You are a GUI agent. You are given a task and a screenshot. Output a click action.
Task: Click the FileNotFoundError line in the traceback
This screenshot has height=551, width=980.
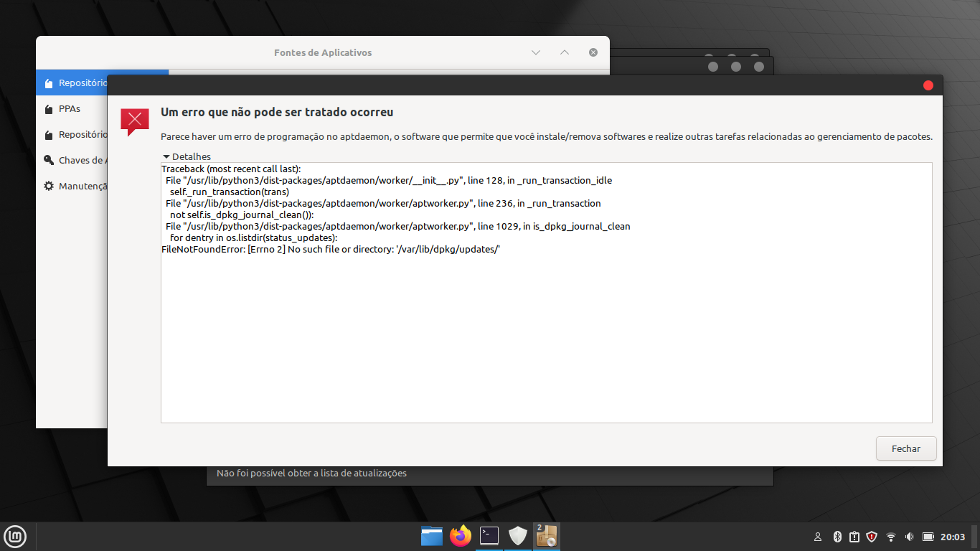[x=331, y=249]
